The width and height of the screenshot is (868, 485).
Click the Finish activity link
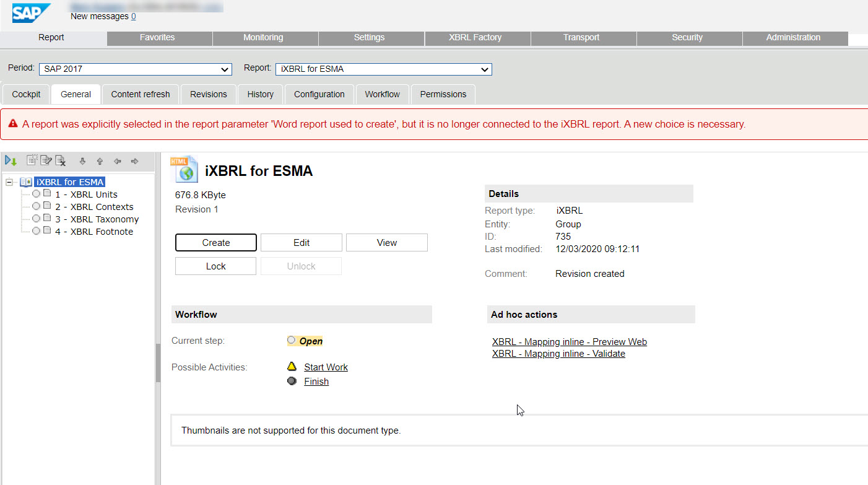(x=316, y=382)
